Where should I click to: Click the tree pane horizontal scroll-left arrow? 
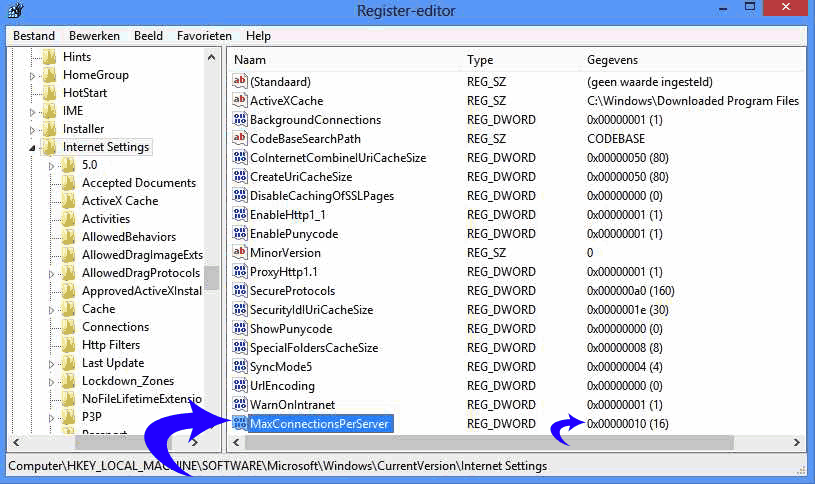click(x=16, y=442)
